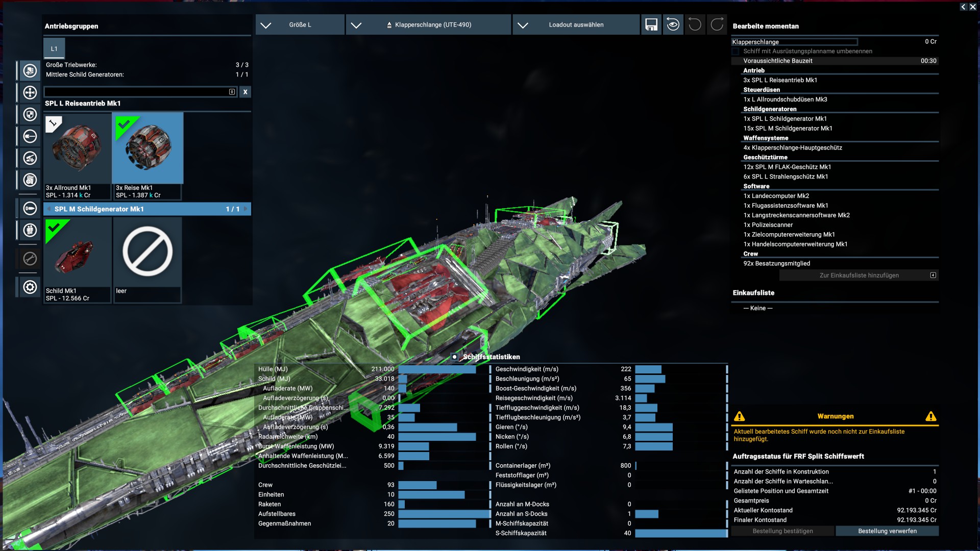Click the Aufstellbares stat bar
Screen dimensions: 980x551
[444, 514]
